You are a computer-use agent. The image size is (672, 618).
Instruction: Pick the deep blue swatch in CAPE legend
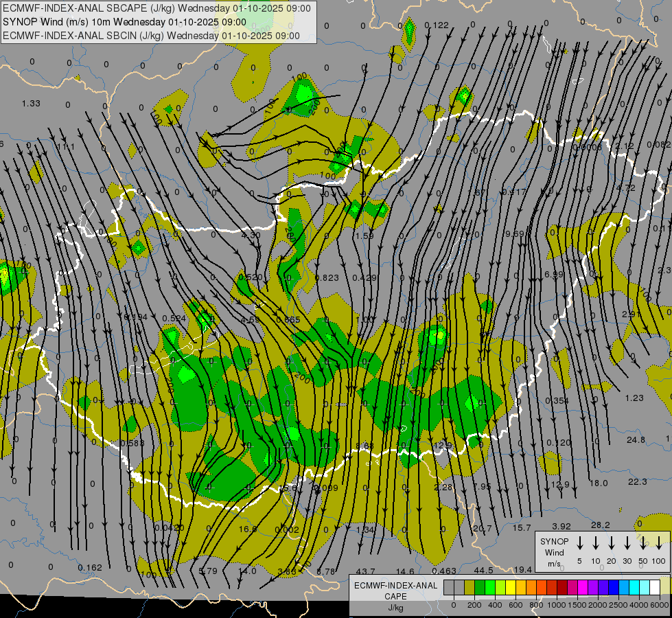pos(613,587)
